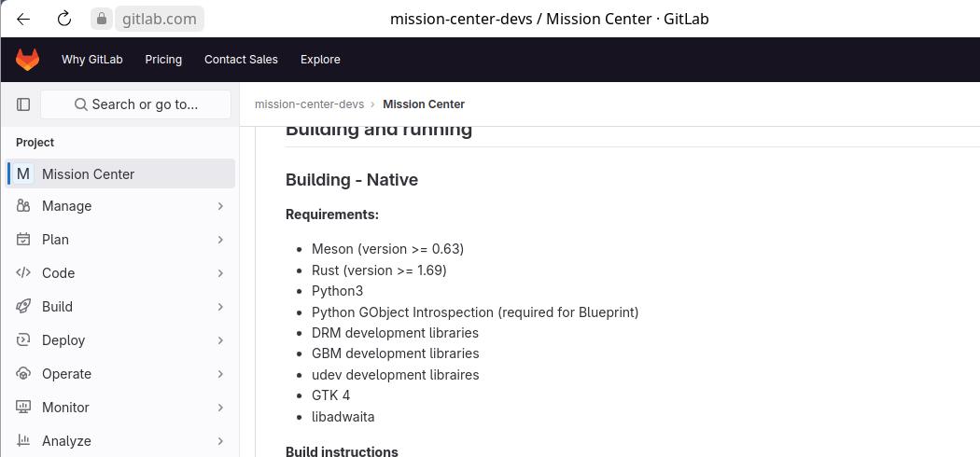The width and height of the screenshot is (980, 457).
Task: Open Why GitLab in top navigation
Action: pos(91,60)
